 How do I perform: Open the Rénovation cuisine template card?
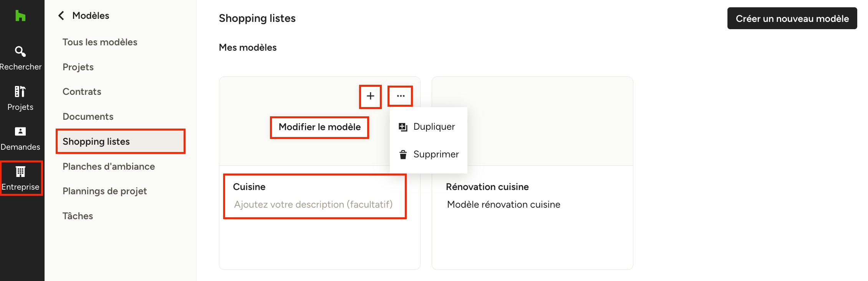pyautogui.click(x=532, y=173)
